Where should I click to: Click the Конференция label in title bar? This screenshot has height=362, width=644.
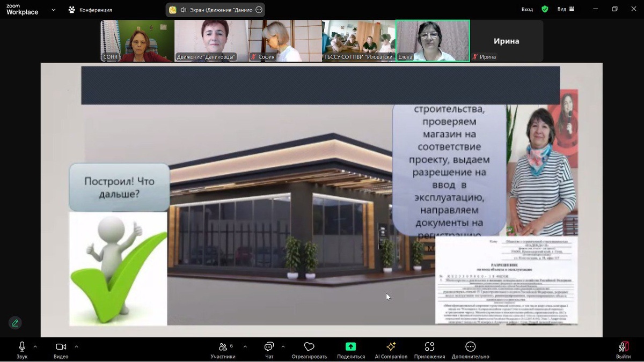(96, 10)
